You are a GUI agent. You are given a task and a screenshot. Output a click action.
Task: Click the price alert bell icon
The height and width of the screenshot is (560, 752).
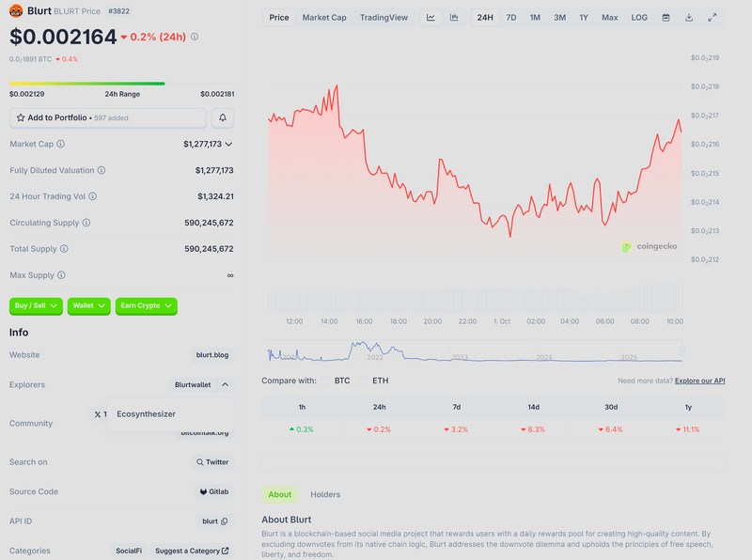223,117
